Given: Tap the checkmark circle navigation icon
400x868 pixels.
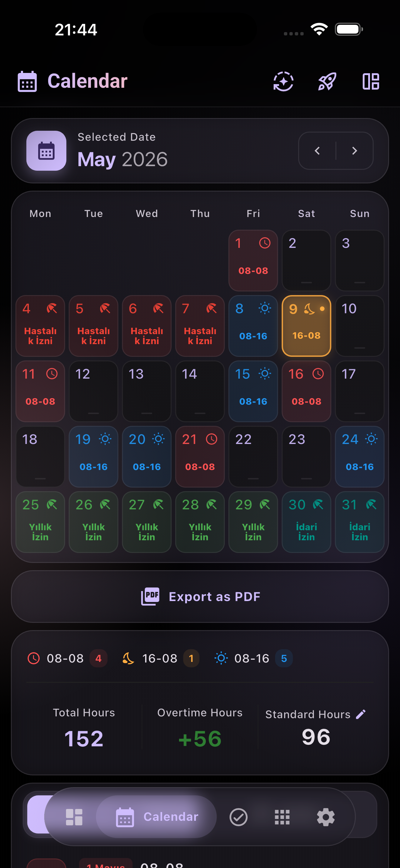Looking at the screenshot, I should (x=238, y=817).
